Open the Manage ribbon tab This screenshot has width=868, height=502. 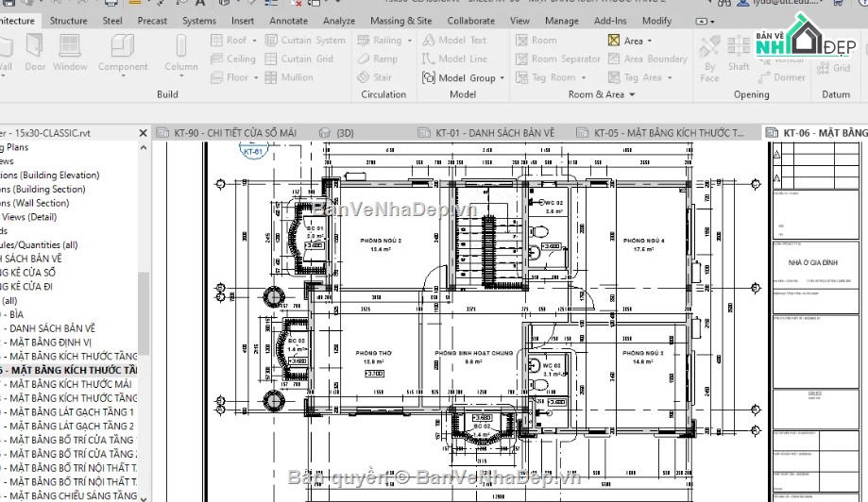(561, 21)
